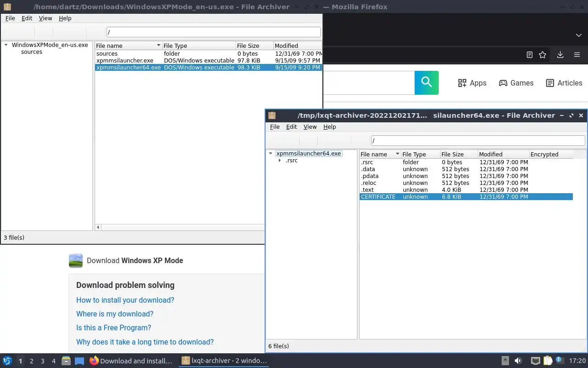Click the Articles page icon
The image size is (588, 368).
[550, 83]
